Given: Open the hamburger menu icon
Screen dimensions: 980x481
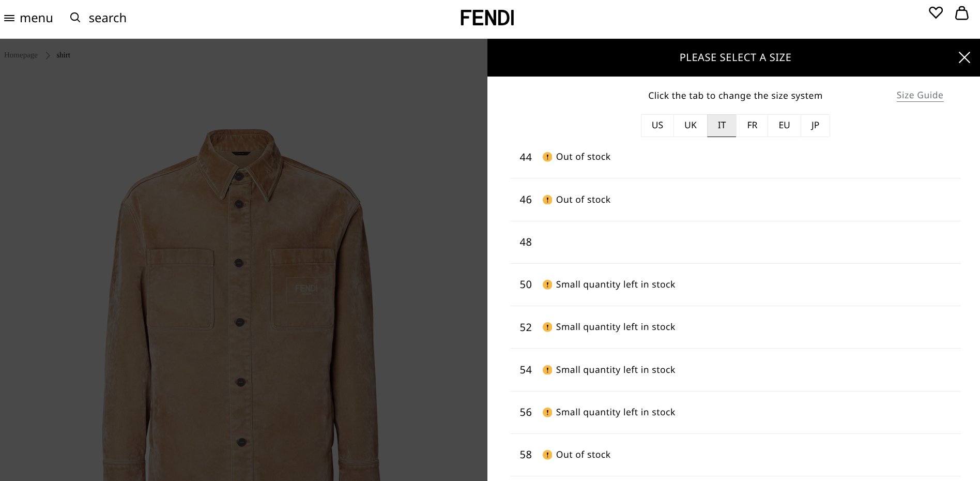Looking at the screenshot, I should click(9, 18).
